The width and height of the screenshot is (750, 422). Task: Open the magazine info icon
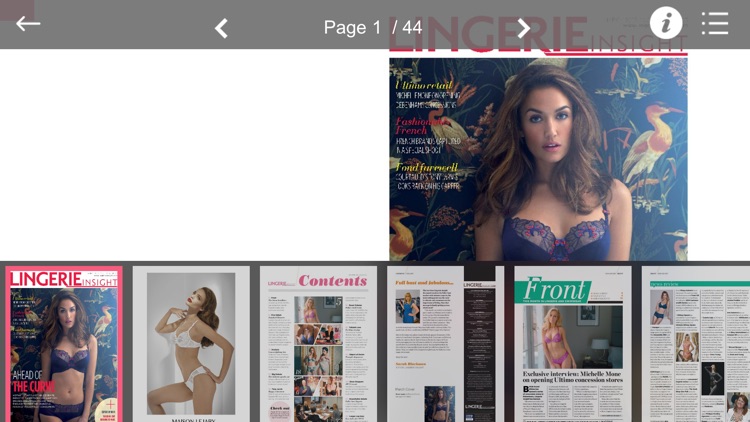pos(666,22)
